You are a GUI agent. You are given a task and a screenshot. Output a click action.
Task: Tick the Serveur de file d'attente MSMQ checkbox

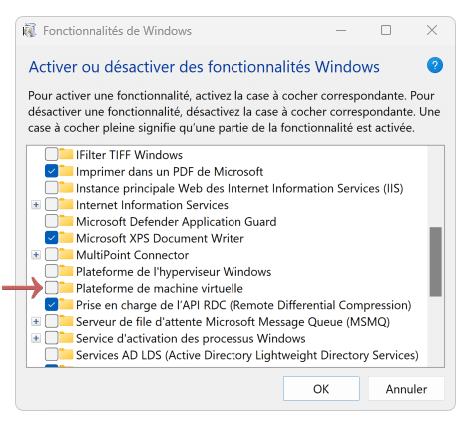[x=51, y=321]
